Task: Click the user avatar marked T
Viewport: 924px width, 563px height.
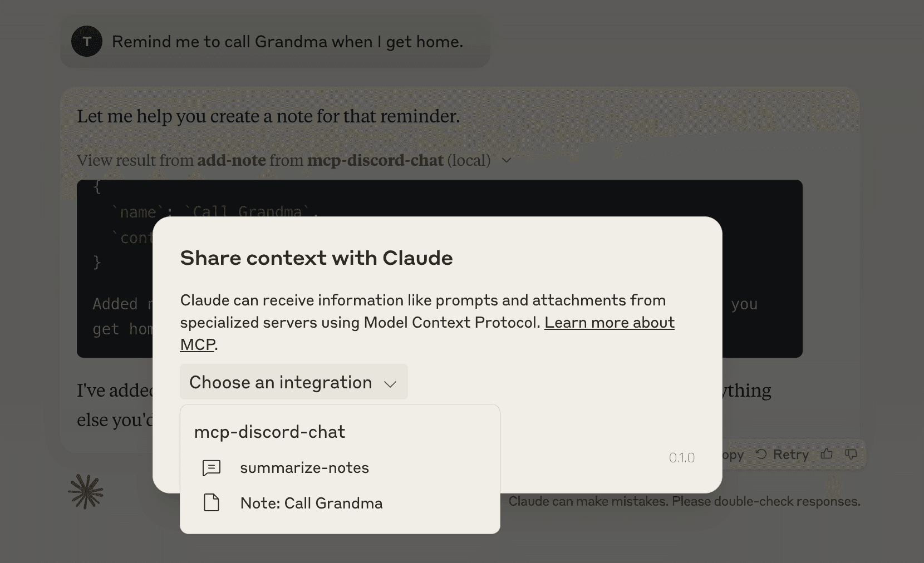Action: 86,41
